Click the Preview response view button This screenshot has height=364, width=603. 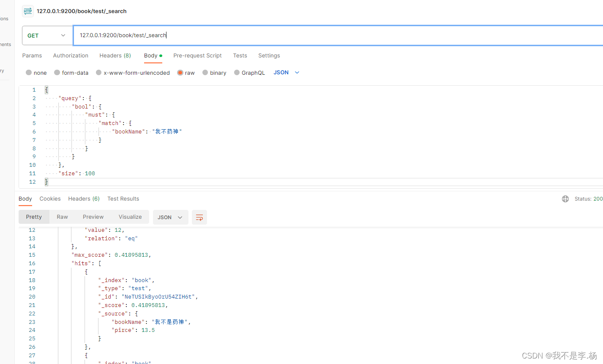pyautogui.click(x=93, y=217)
